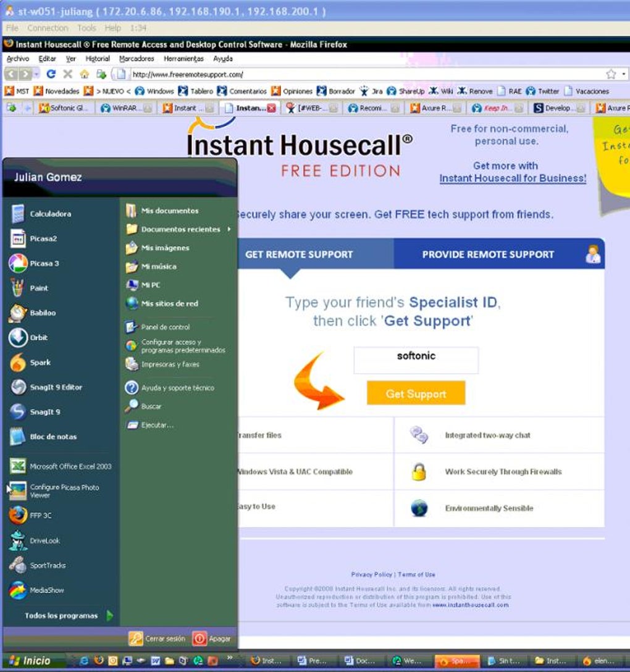
Task: Select the Provide Remote Support tab
Action: [499, 254]
